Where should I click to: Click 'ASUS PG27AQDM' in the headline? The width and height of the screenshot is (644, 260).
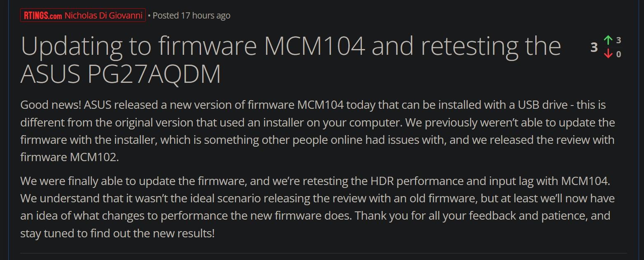click(x=121, y=74)
